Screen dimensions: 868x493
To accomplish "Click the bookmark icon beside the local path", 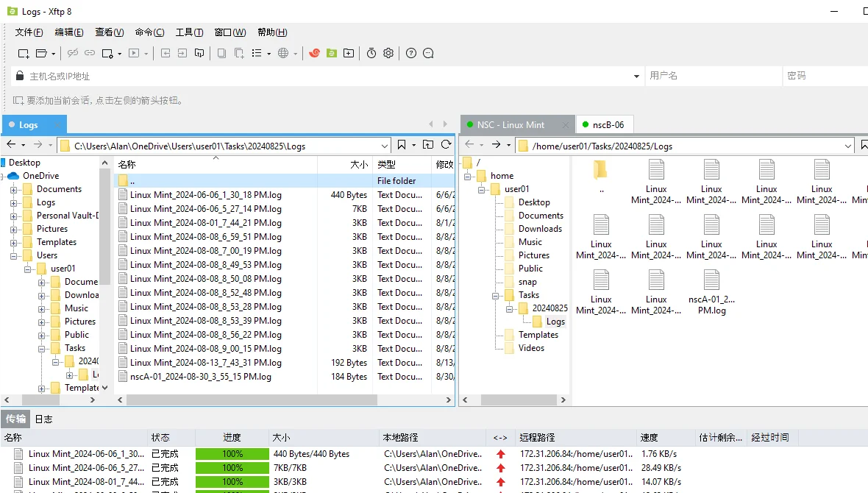I will point(401,145).
